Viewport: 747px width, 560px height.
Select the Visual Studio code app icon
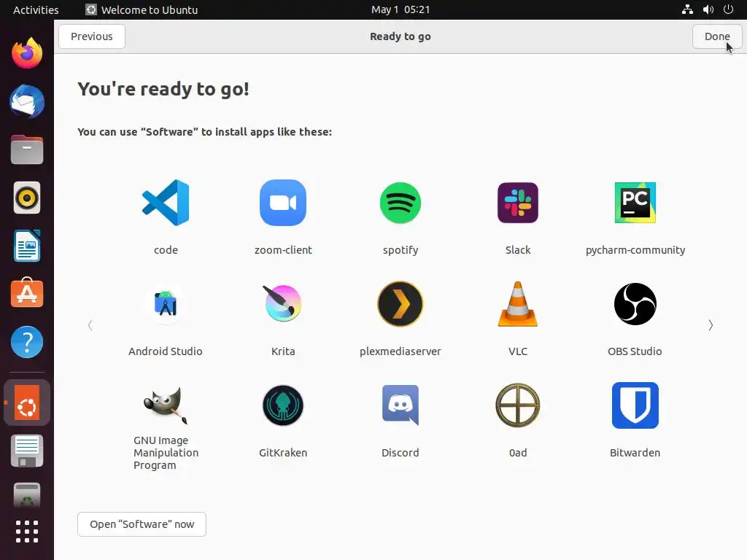click(166, 203)
